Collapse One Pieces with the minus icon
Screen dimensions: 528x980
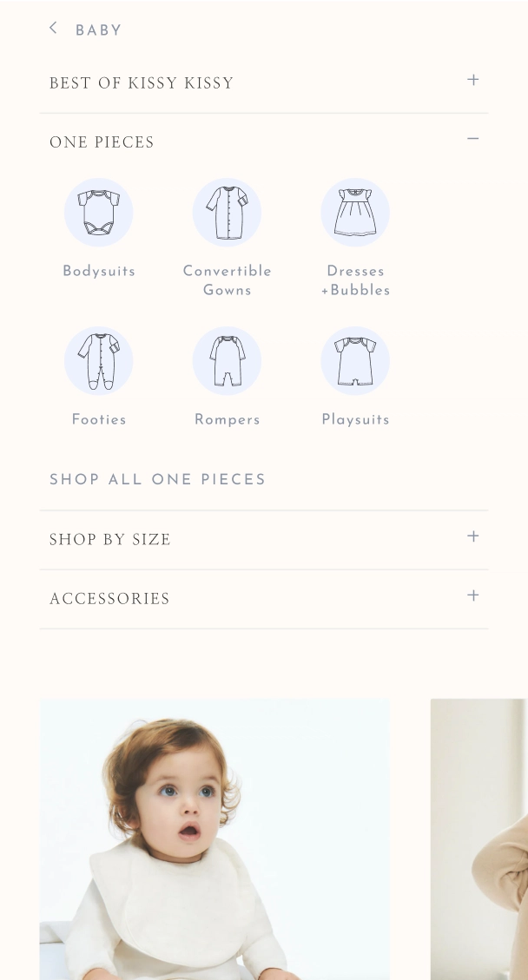pyautogui.click(x=473, y=139)
